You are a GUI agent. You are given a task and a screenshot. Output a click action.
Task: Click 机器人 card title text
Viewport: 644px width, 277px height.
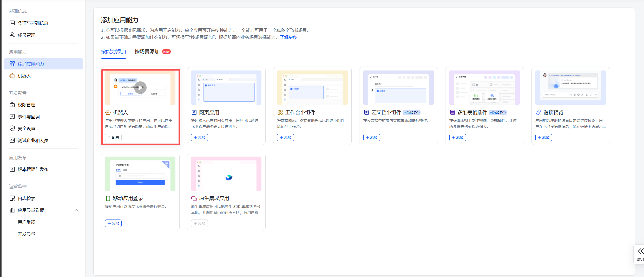[121, 112]
